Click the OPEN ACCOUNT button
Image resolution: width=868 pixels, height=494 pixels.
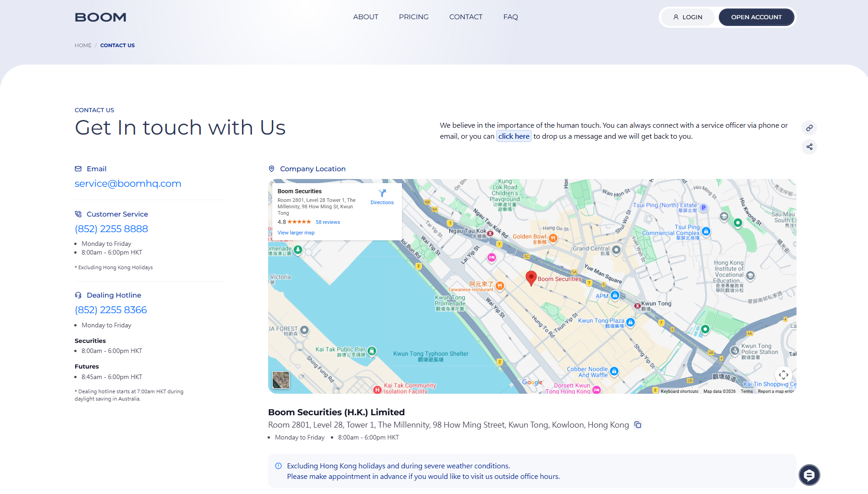[x=756, y=17]
